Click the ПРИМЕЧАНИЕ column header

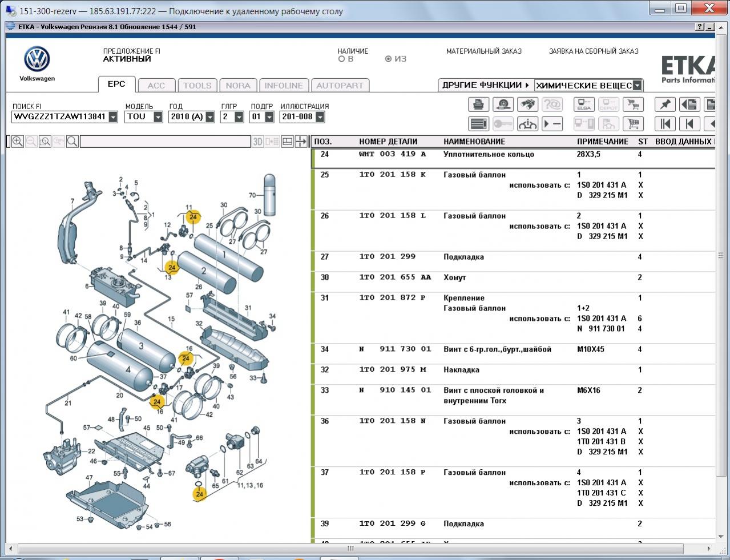click(603, 142)
